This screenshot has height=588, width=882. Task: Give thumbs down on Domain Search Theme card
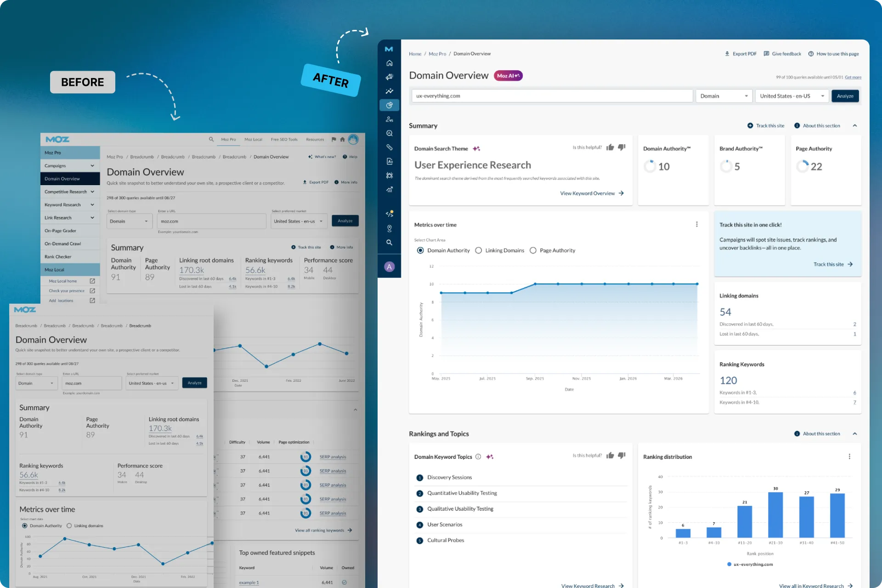point(622,147)
